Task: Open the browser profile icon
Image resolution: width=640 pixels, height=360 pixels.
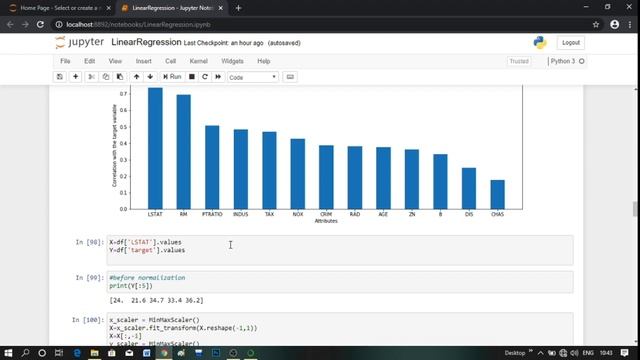Action: 615,24
